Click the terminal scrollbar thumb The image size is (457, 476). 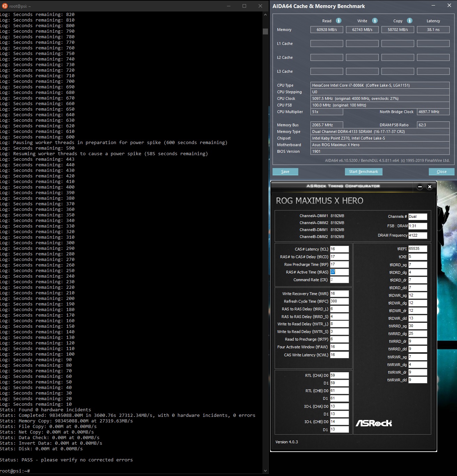pyautogui.click(x=266, y=31)
